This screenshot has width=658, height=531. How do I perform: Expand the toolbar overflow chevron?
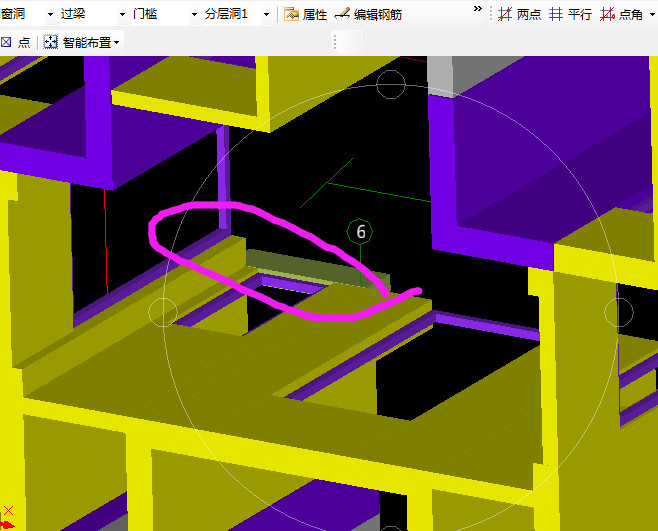[x=478, y=9]
